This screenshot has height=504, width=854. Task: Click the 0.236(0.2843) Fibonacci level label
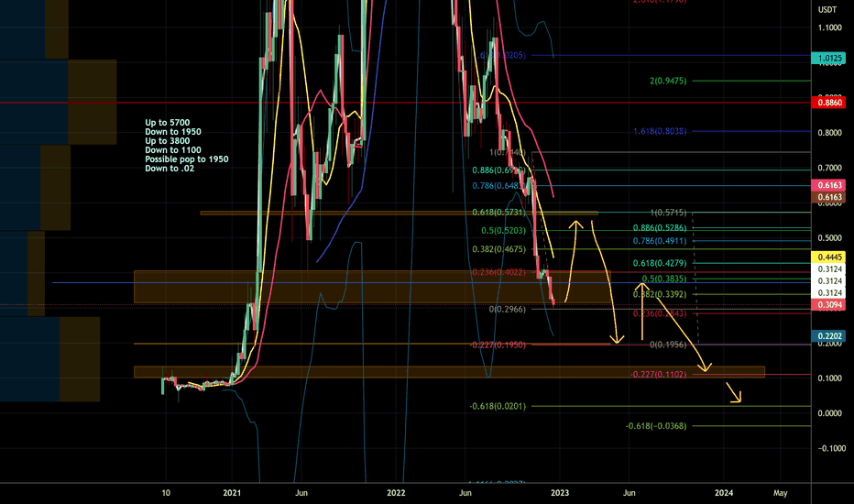[660, 313]
